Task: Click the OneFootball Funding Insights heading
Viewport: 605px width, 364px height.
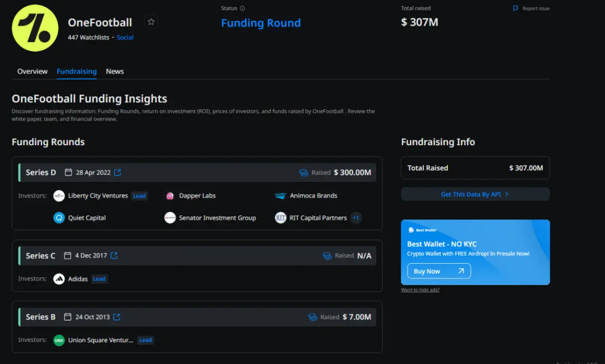Action: (x=89, y=99)
